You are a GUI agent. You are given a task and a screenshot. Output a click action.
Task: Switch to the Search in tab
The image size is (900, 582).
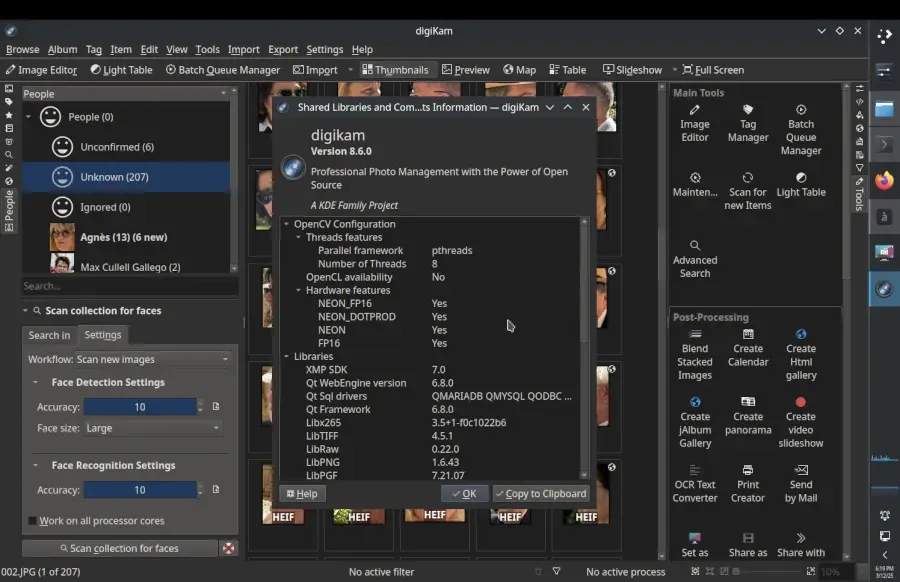tap(49, 335)
